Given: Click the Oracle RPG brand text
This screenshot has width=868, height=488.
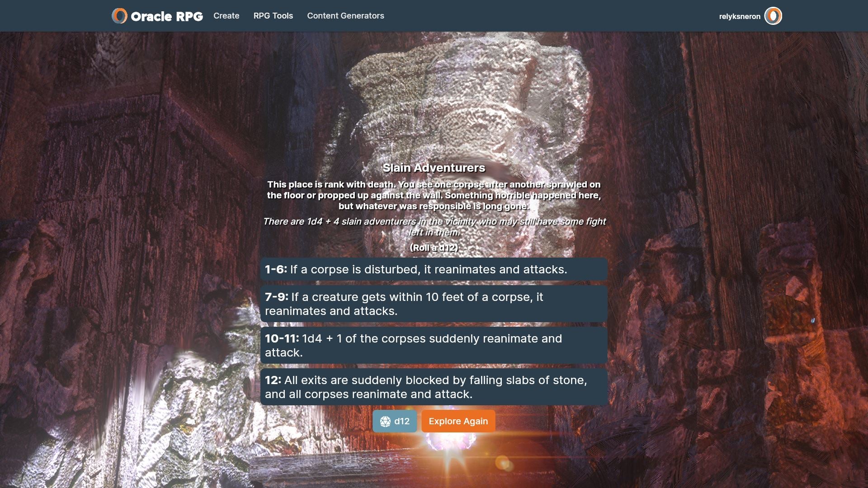Looking at the screenshot, I should 167,17.
